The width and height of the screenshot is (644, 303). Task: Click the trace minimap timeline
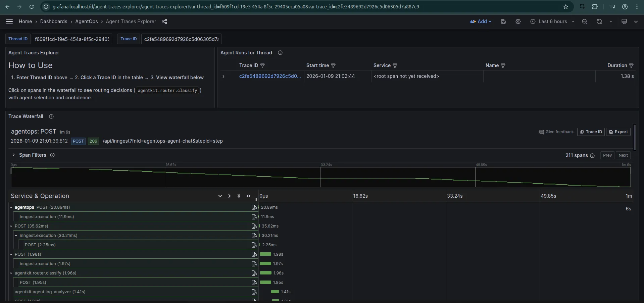coord(320,177)
